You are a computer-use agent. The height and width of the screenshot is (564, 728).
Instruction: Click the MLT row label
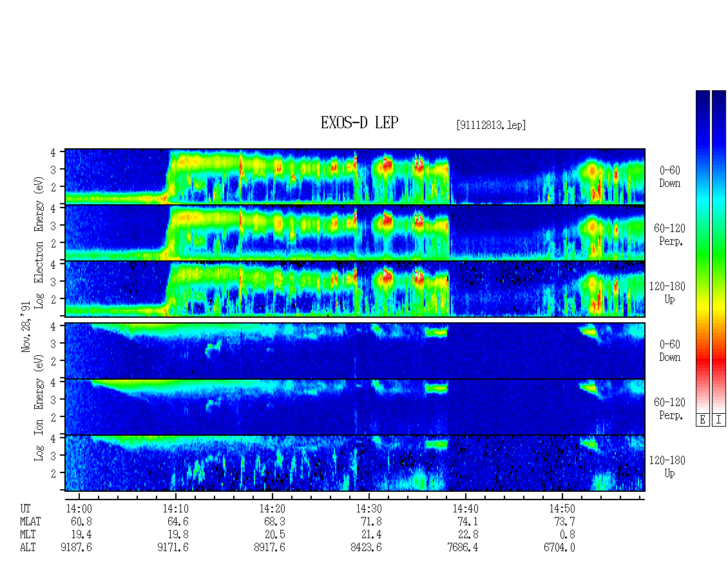pyautogui.click(x=28, y=535)
